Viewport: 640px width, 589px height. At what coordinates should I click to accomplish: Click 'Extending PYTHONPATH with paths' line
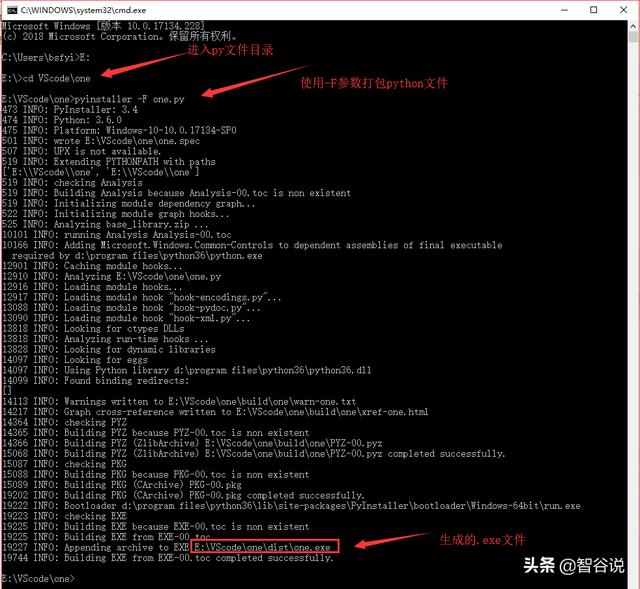tap(109, 162)
